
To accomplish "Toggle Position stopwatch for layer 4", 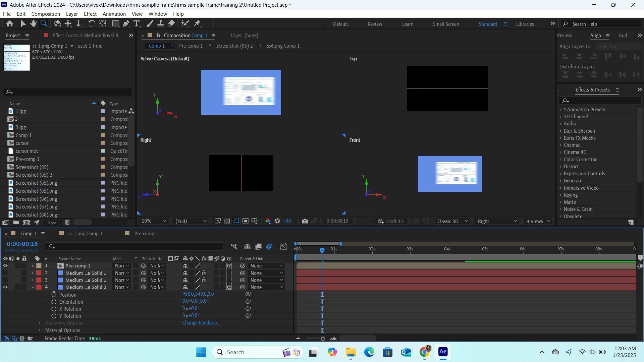I will pyautogui.click(x=54, y=294).
